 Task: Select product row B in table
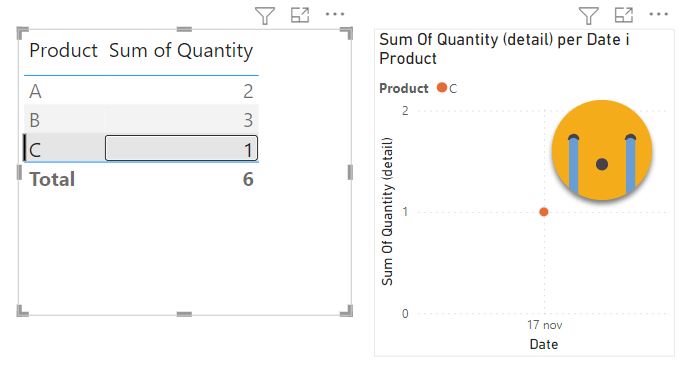tap(141, 120)
